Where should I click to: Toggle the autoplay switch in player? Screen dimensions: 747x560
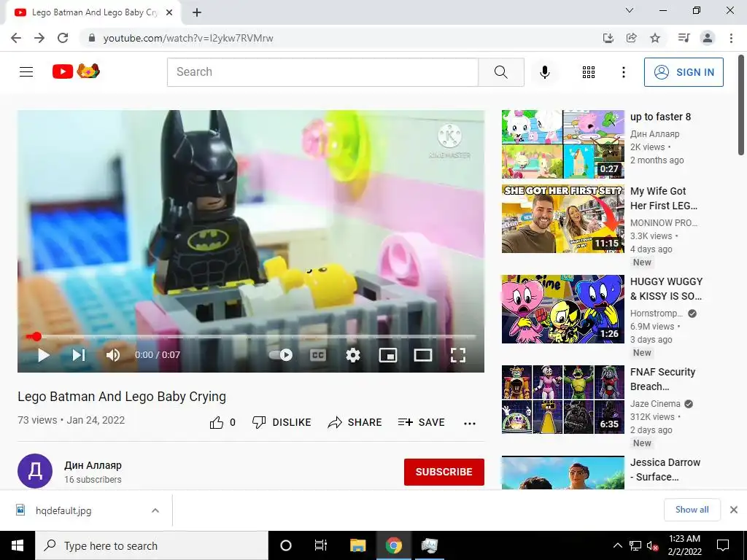point(281,355)
